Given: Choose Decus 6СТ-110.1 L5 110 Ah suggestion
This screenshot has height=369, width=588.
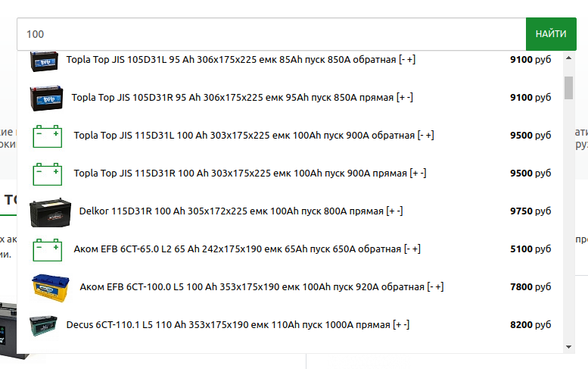Looking at the screenshot, I should tap(238, 325).
